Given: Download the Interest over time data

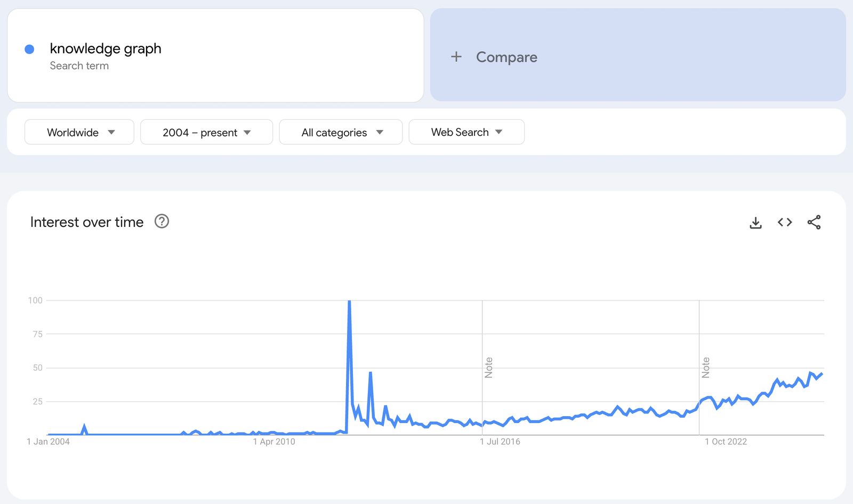Looking at the screenshot, I should [755, 223].
